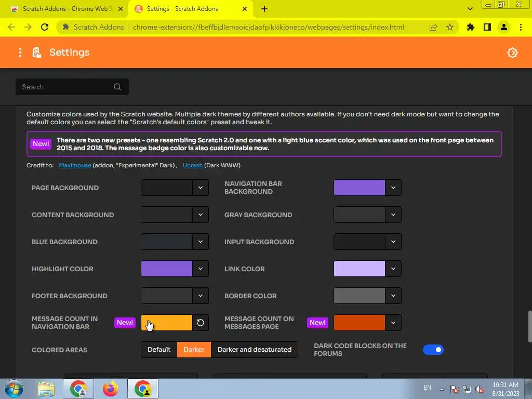
Task: Open Ucrash credit link
Action: pyautogui.click(x=193, y=165)
